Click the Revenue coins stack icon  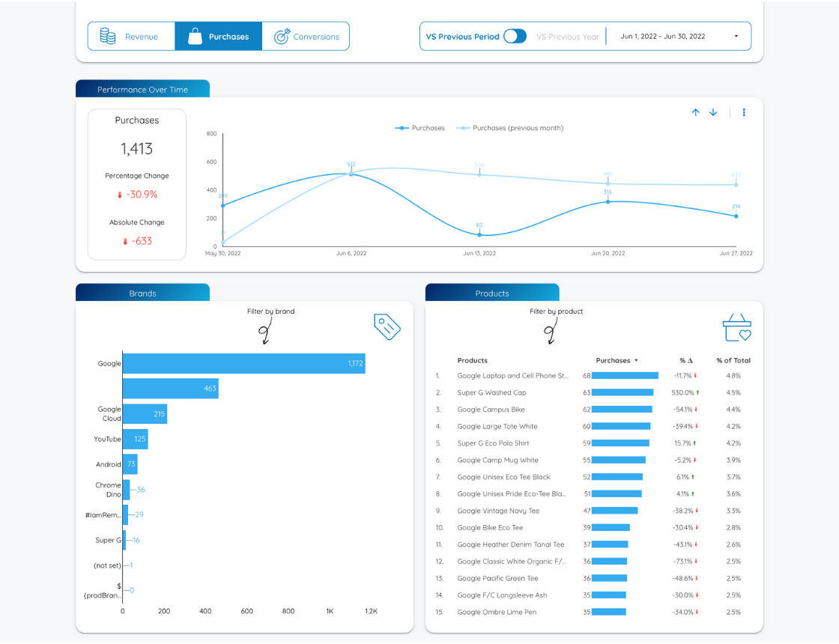tap(108, 36)
